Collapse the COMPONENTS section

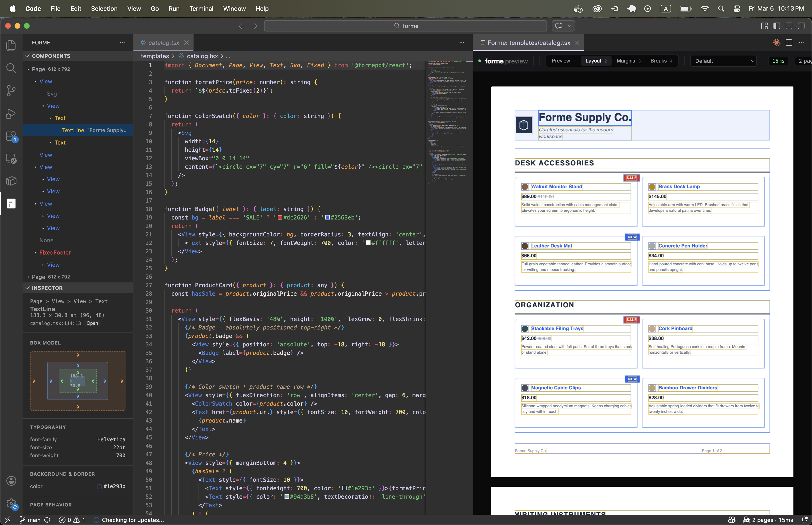[51, 55]
